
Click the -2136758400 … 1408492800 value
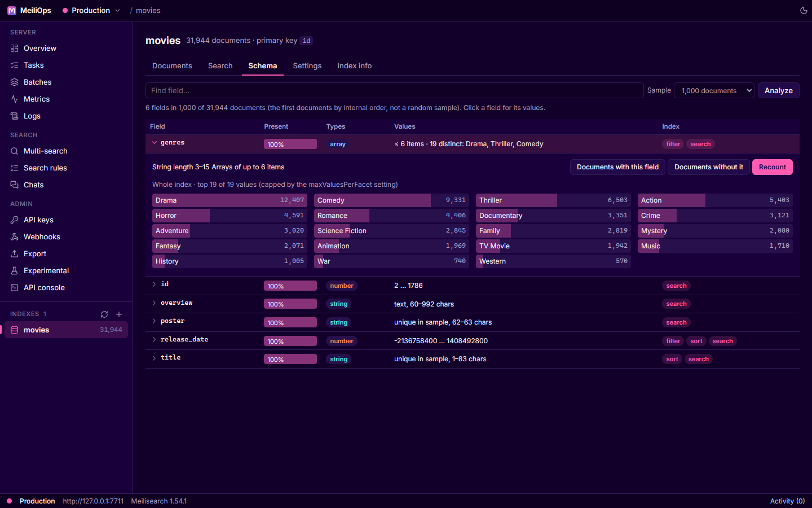coord(441,341)
